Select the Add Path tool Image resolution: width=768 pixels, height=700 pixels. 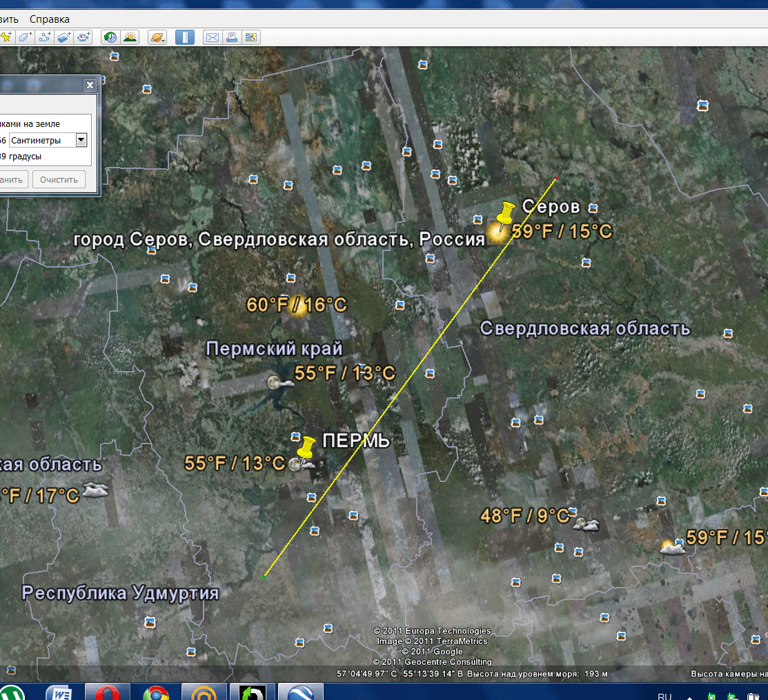[x=45, y=37]
